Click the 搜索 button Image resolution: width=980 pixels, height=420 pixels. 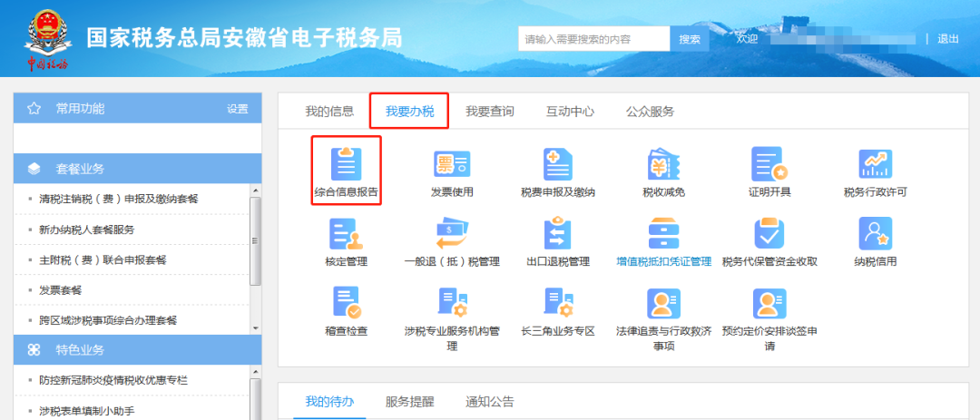click(690, 39)
